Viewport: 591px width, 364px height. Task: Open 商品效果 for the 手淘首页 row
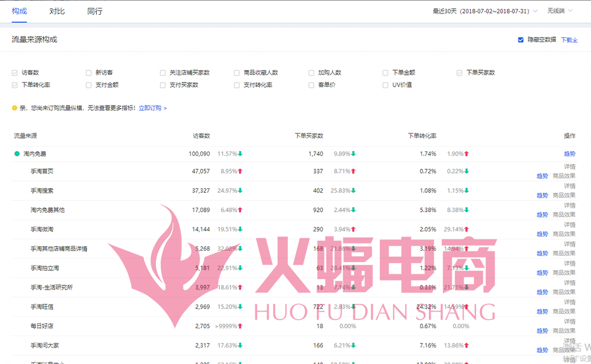(564, 176)
